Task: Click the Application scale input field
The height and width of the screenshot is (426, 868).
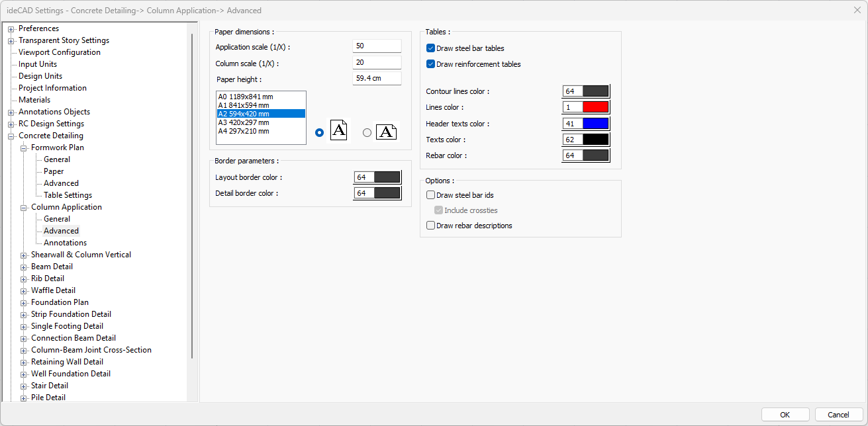Action: click(x=377, y=46)
